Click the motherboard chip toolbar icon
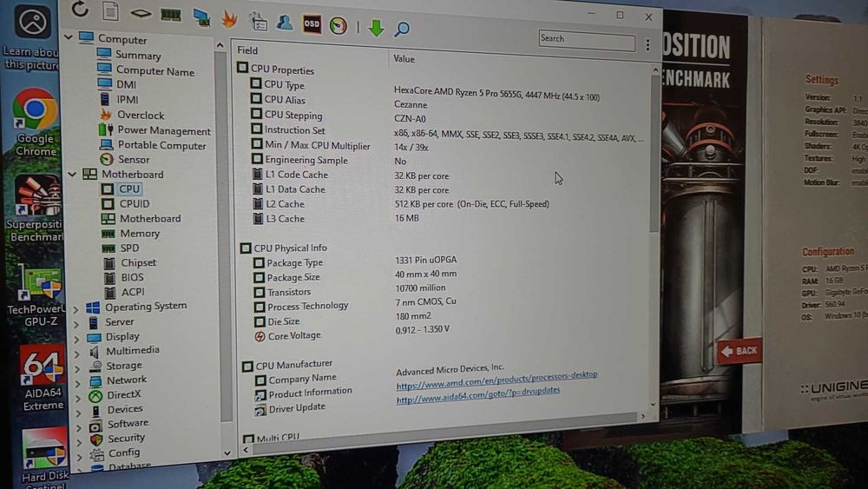Screen dimensions: 868x489 [141, 13]
